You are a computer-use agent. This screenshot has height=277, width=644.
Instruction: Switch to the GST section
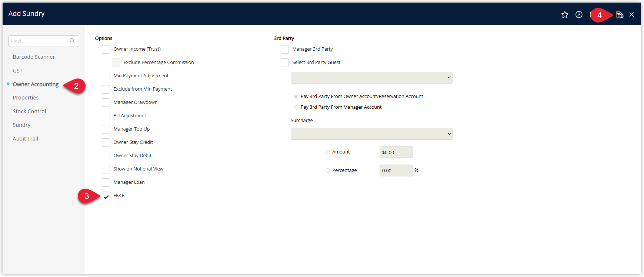click(x=18, y=71)
